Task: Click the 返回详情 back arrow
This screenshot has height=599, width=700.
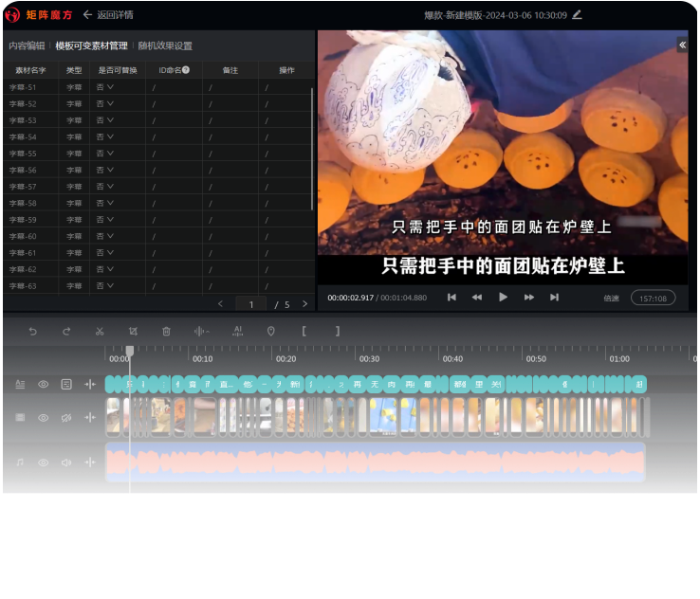Action: coord(87,15)
